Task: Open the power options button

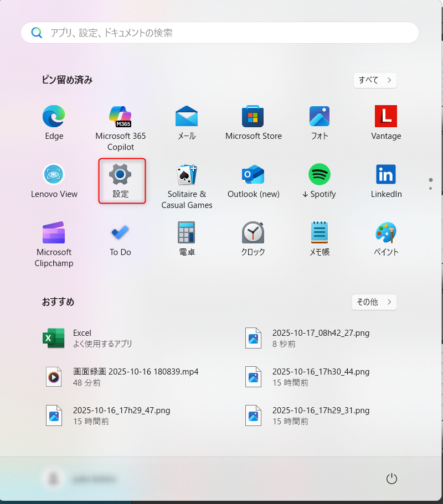Action: (x=392, y=479)
